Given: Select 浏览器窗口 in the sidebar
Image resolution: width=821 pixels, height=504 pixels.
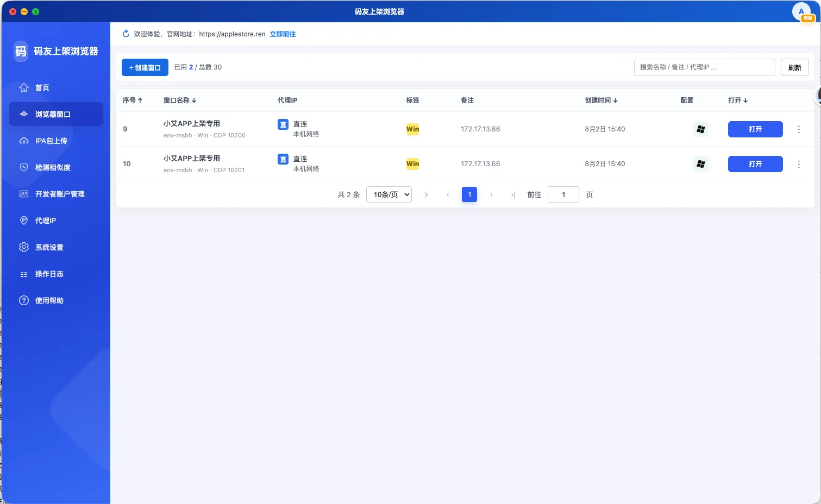Looking at the screenshot, I should pyautogui.click(x=56, y=114).
